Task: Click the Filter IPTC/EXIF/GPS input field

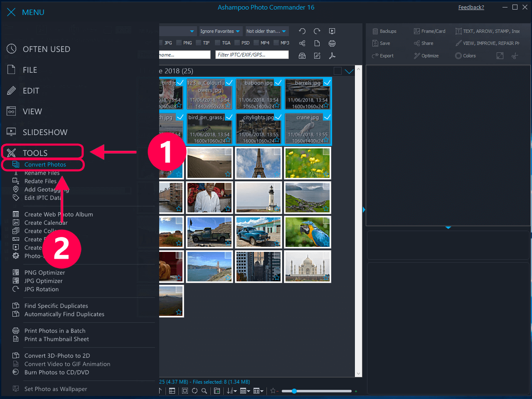Action: click(252, 54)
